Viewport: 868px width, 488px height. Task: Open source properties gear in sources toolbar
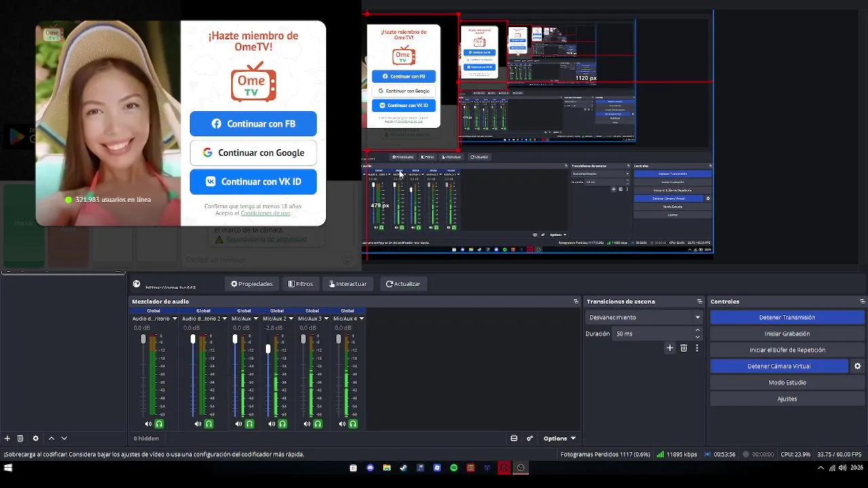coord(36,439)
